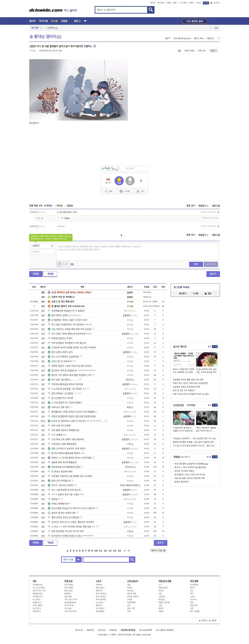Viewport: 249px width, 644px height.
Task: Toggle 댓글닫기 below the comments
Action: [x=203, y=235]
